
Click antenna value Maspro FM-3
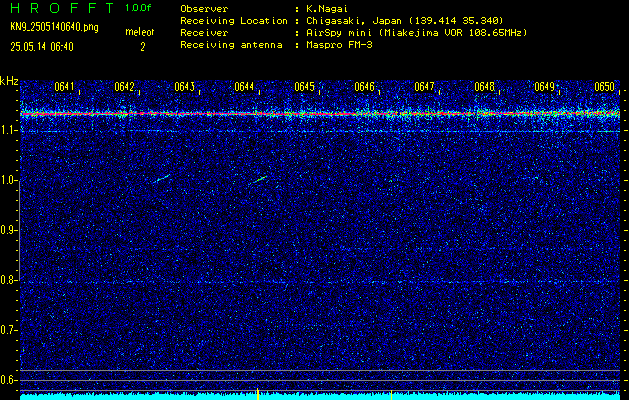[339, 45]
